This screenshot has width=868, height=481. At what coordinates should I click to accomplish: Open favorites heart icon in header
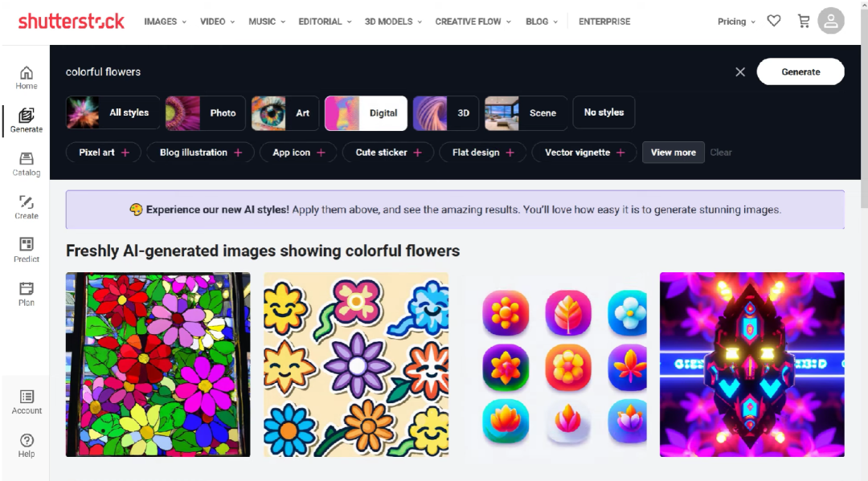click(x=774, y=21)
